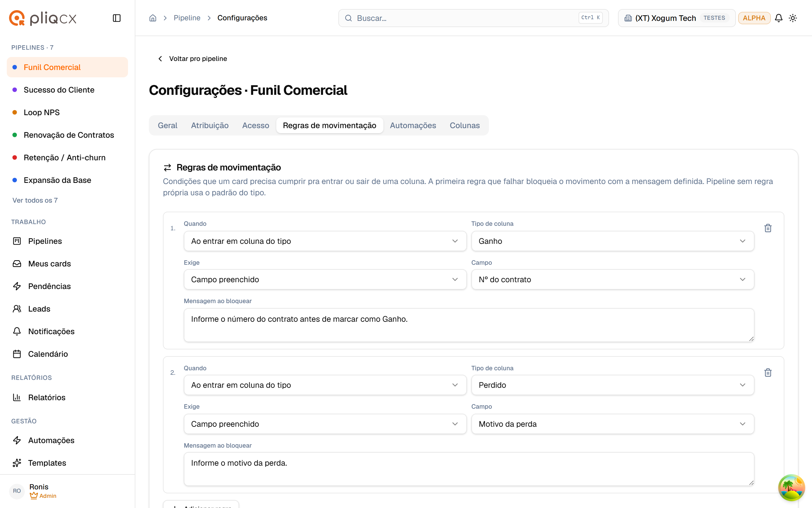This screenshot has width=812, height=508.
Task: Select Loop NPS pipeline
Action: click(x=67, y=112)
